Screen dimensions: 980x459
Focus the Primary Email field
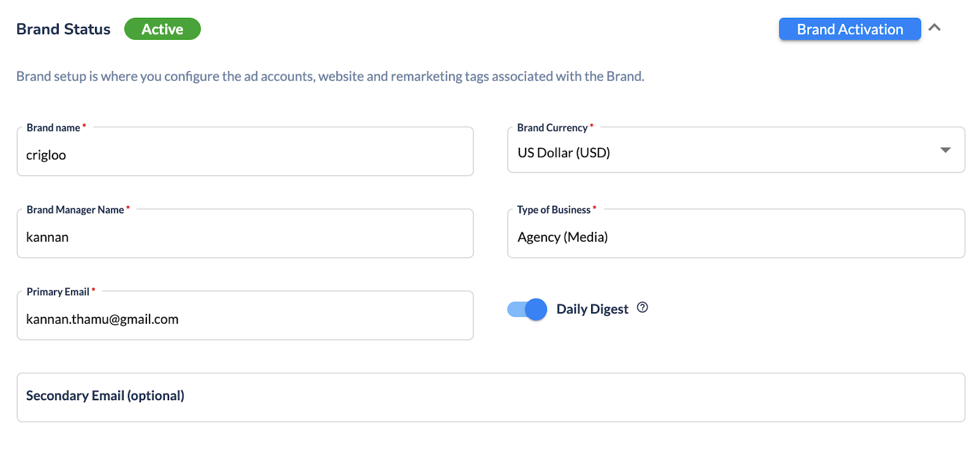245,316
